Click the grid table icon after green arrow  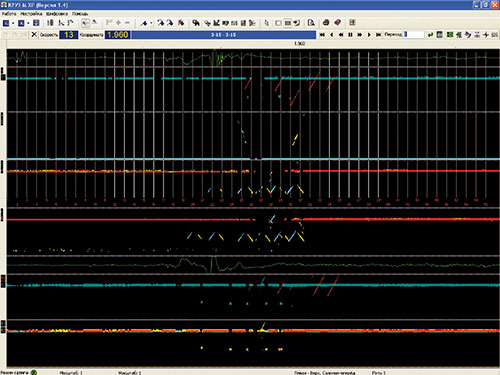(440, 35)
